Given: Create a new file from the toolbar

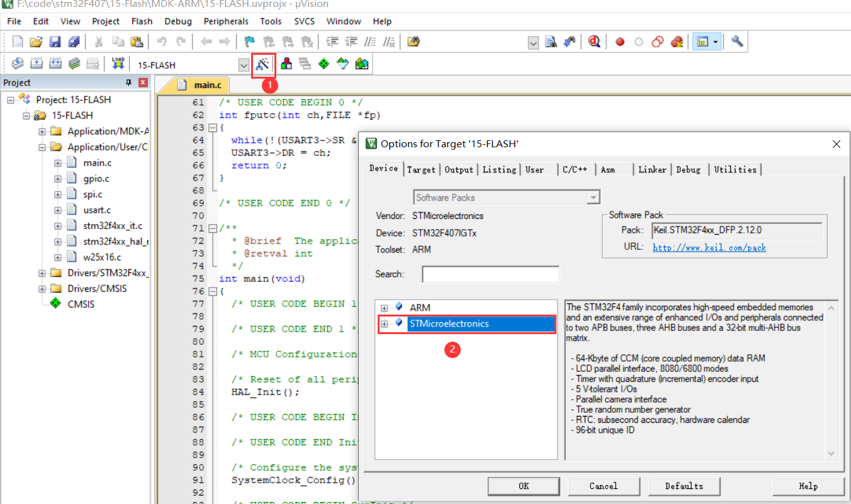Looking at the screenshot, I should pyautogui.click(x=18, y=42).
